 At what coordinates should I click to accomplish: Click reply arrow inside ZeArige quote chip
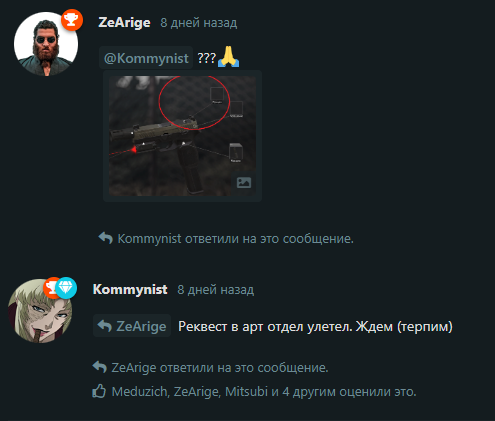(x=105, y=326)
